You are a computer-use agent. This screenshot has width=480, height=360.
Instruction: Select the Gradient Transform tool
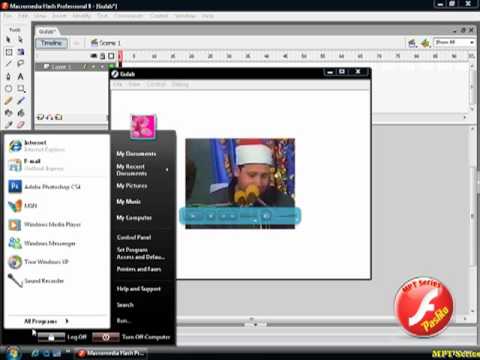coord(21,52)
